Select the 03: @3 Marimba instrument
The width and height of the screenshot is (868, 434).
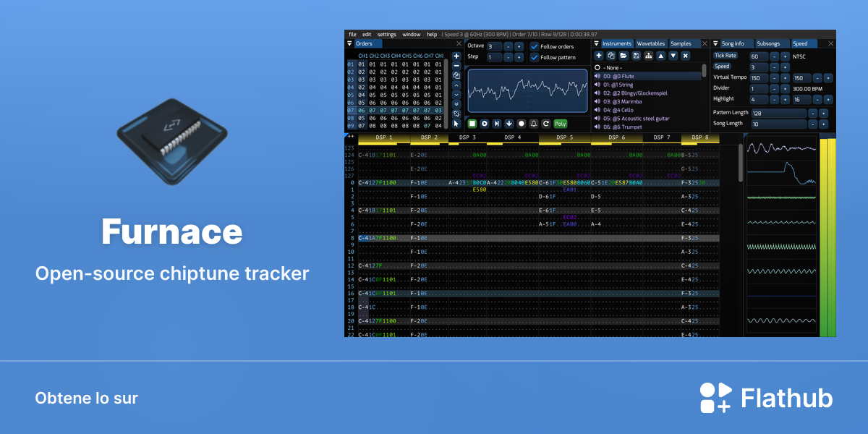tap(647, 102)
